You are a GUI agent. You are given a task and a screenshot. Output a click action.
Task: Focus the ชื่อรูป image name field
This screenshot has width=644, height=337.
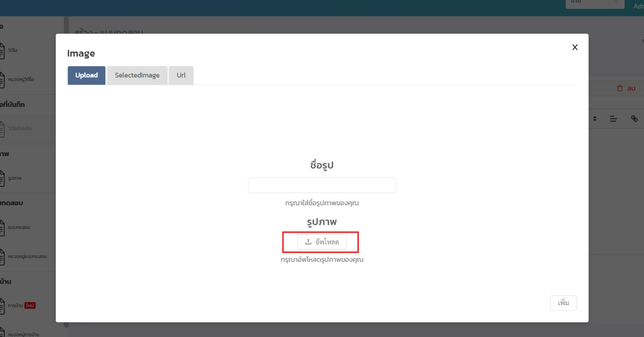[322, 185]
